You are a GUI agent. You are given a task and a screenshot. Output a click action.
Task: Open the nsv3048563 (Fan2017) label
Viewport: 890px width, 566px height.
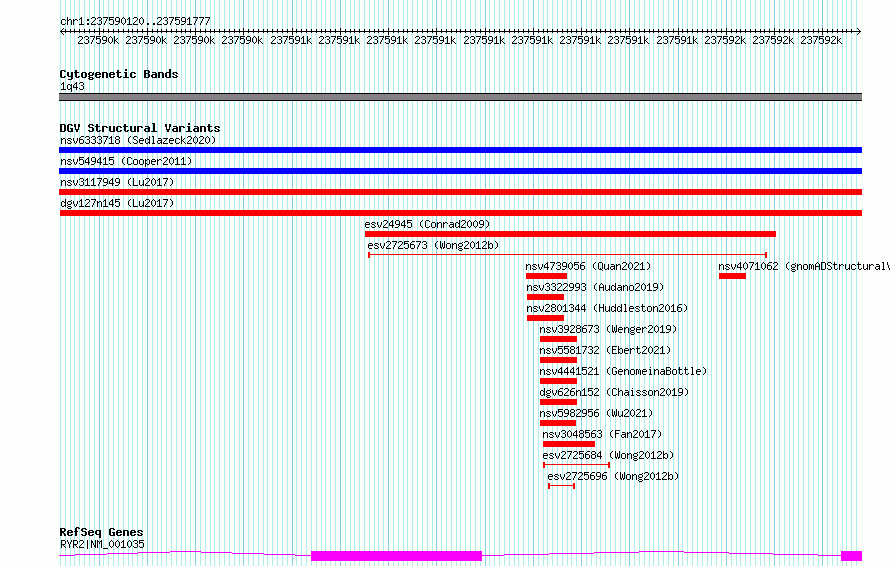pyautogui.click(x=602, y=434)
